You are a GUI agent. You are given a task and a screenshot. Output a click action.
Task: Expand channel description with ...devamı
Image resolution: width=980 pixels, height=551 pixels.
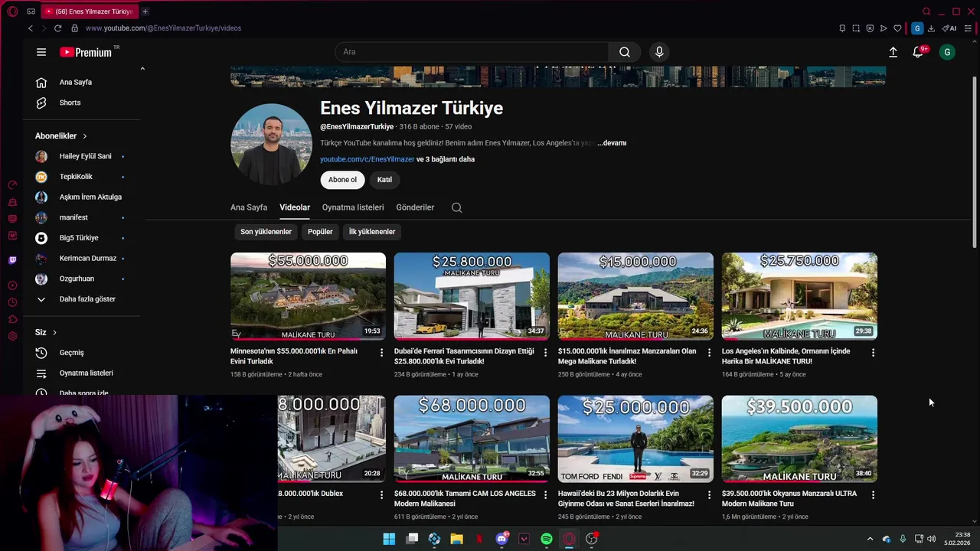(612, 143)
